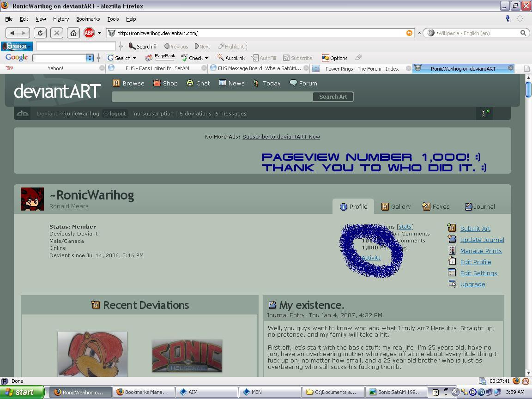Open the Edit Profile link
This screenshot has width=532, height=399.
[476, 262]
